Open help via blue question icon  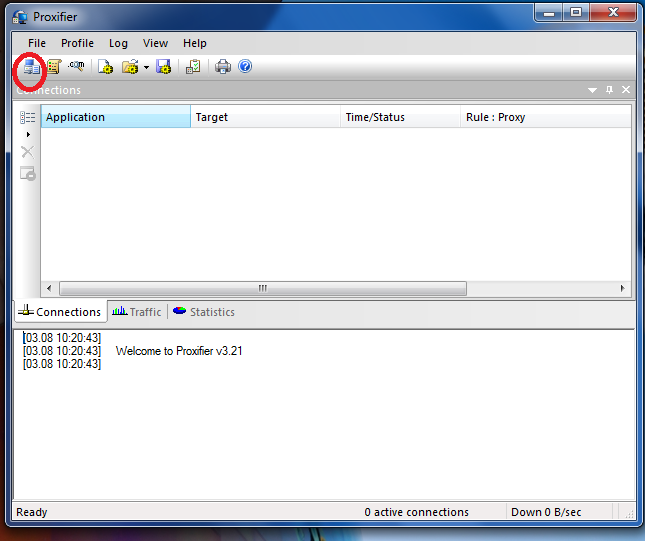point(245,66)
